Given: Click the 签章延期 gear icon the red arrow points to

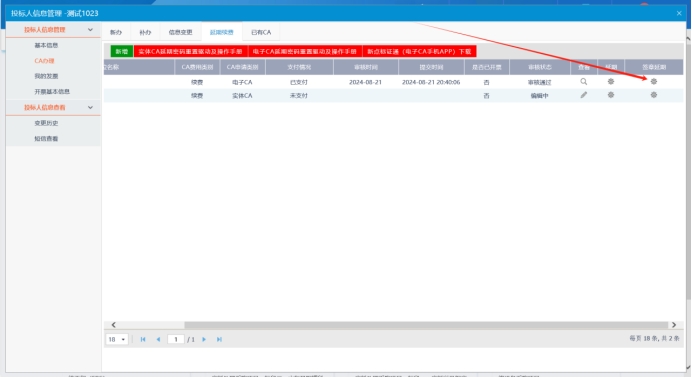Looking at the screenshot, I should point(654,82).
